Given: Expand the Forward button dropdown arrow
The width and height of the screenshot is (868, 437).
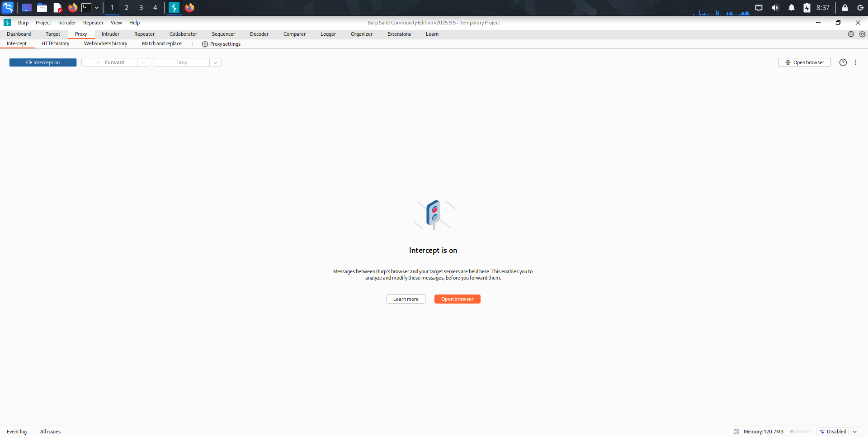Looking at the screenshot, I should click(x=143, y=62).
